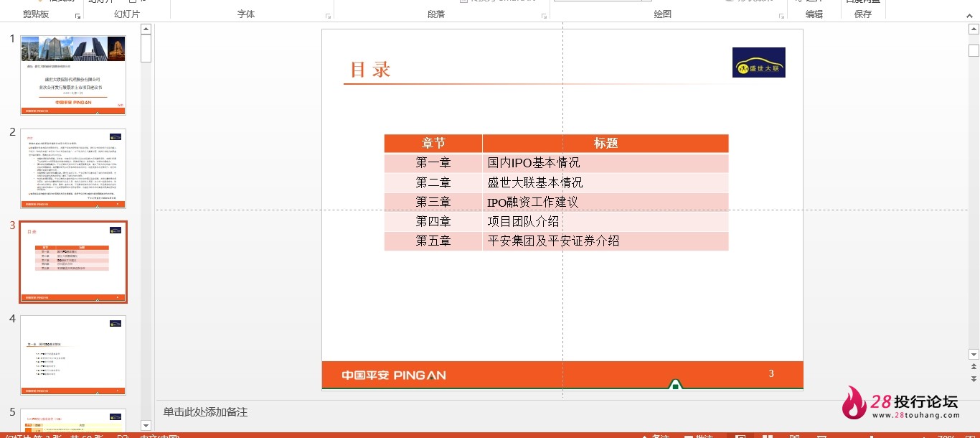980x438 pixels.
Task: Select slide 4 thumbnail in the slide pane
Action: (x=73, y=355)
